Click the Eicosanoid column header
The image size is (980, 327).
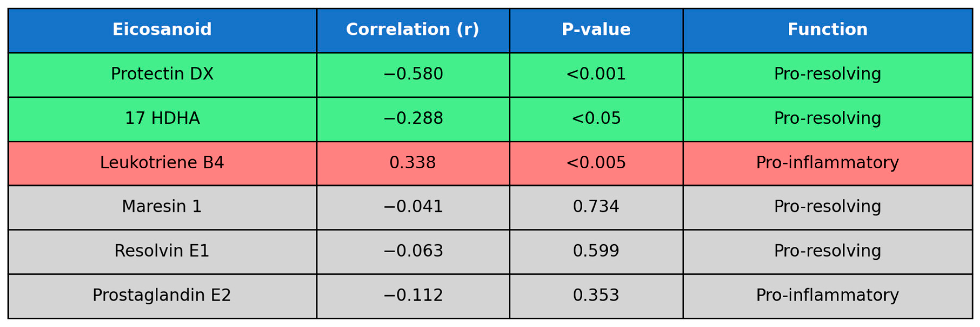pos(162,30)
